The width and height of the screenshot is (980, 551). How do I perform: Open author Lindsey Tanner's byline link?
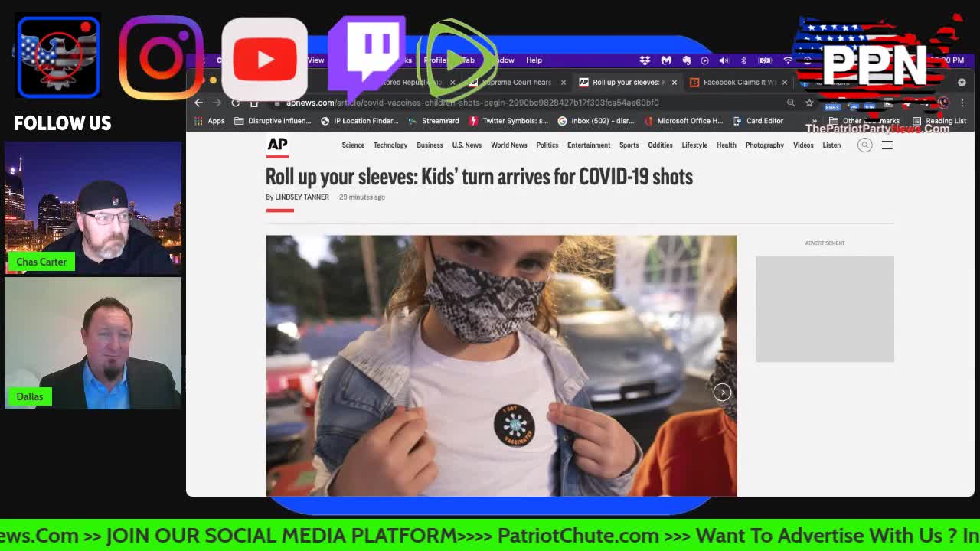(302, 197)
